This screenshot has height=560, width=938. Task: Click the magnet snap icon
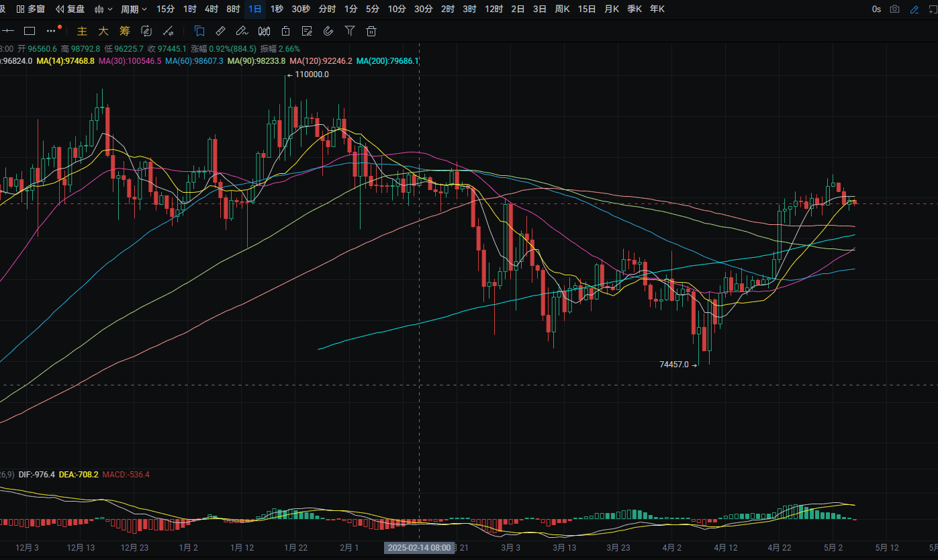[328, 31]
